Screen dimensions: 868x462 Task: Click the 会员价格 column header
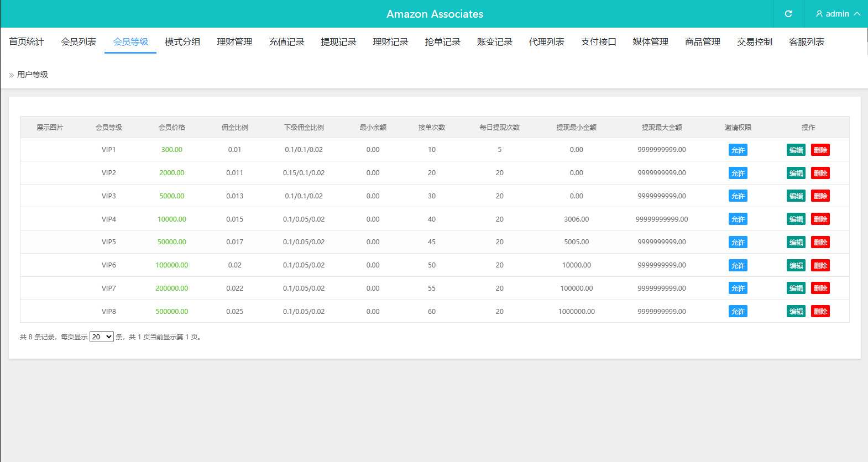click(x=171, y=128)
